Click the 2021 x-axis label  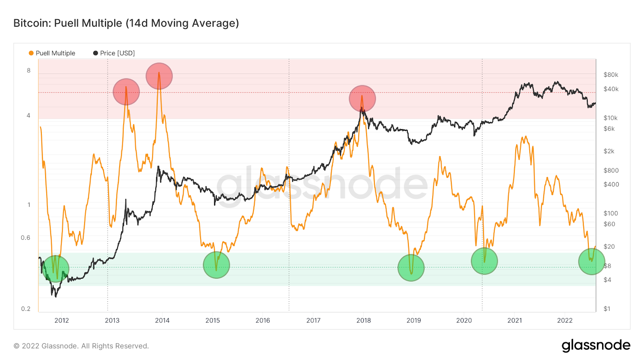pos(514,321)
